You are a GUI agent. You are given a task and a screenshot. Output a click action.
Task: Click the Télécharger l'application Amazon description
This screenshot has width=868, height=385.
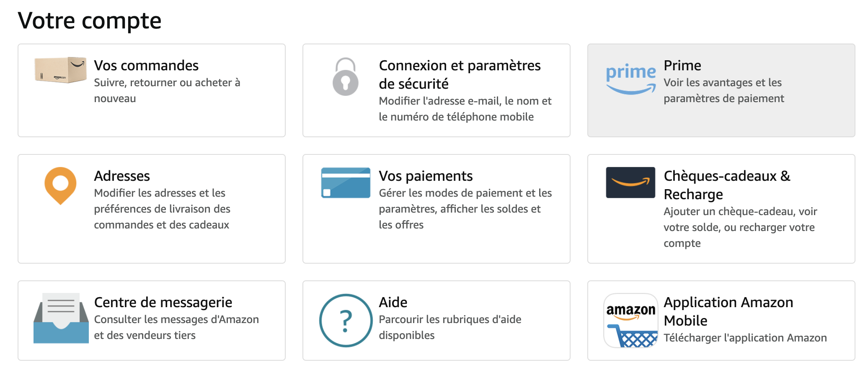[x=745, y=338]
